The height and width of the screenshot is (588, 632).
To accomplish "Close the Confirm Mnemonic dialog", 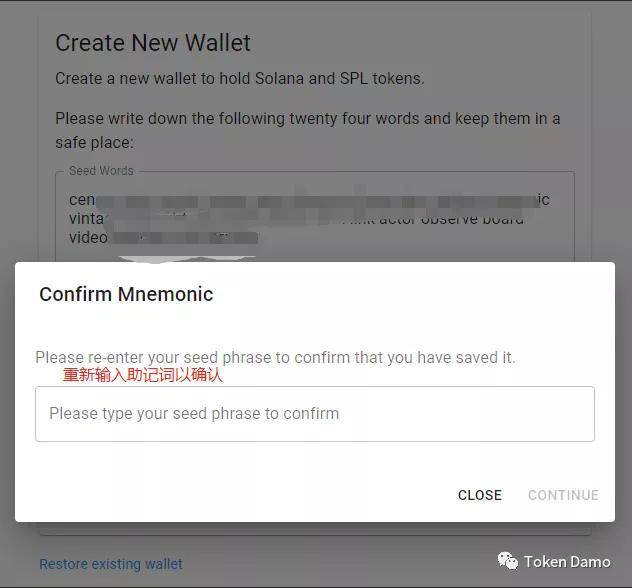I will (x=480, y=495).
